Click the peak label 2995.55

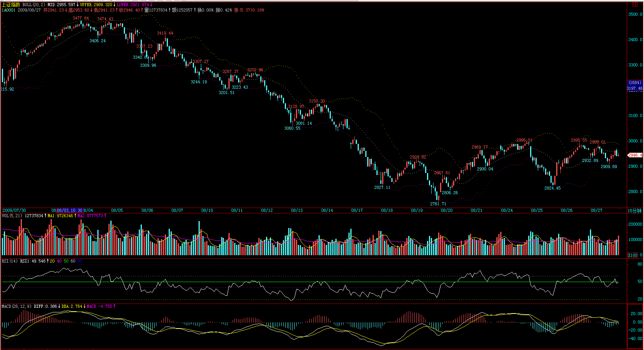(x=579, y=140)
